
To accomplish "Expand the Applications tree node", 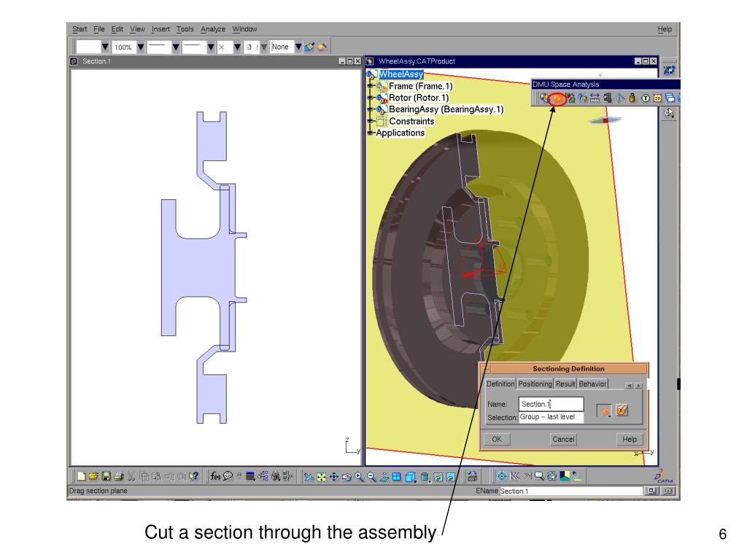I will 371,133.
